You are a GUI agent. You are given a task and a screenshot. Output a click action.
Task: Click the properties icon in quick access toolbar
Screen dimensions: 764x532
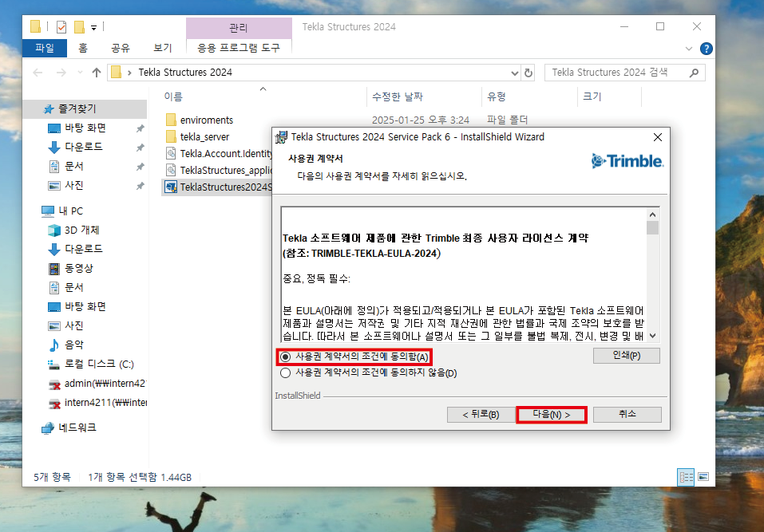point(61,27)
